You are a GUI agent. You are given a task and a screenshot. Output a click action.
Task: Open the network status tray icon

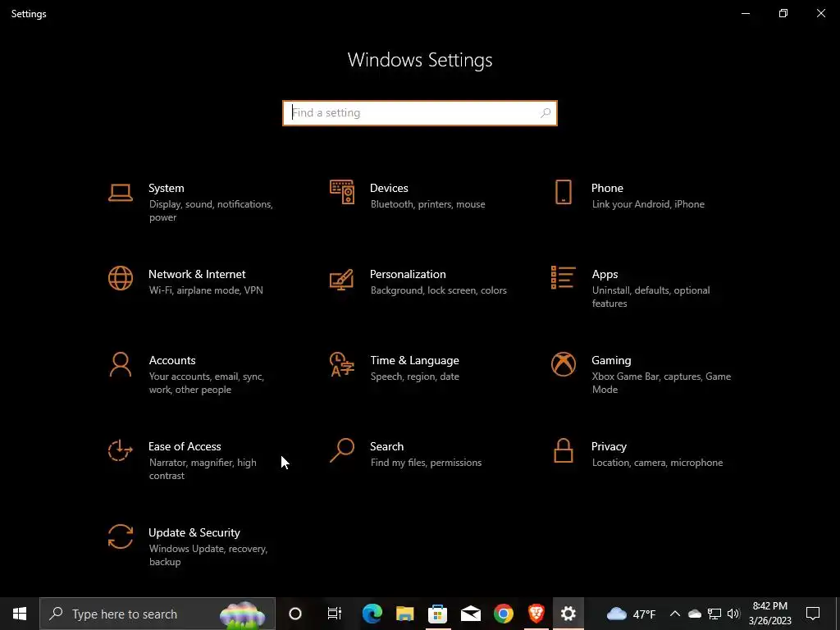(x=714, y=614)
